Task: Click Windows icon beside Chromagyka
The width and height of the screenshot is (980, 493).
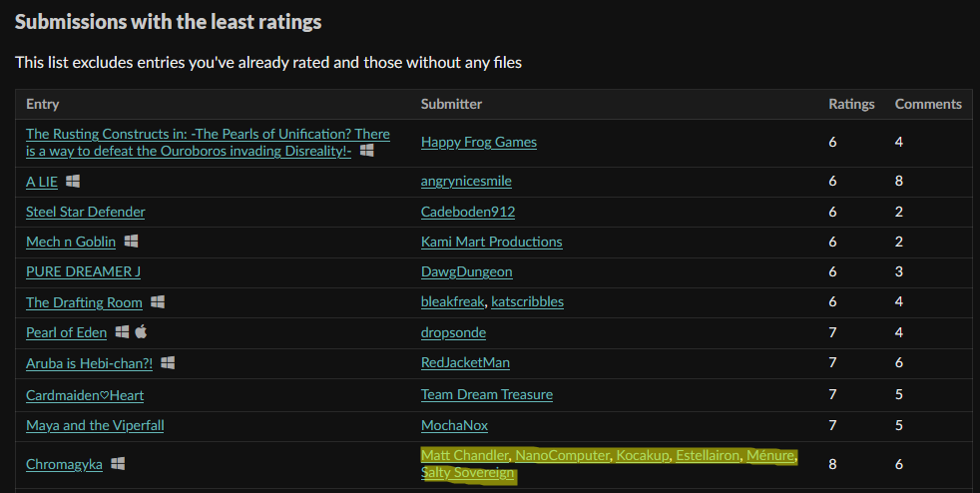Action: point(118,464)
